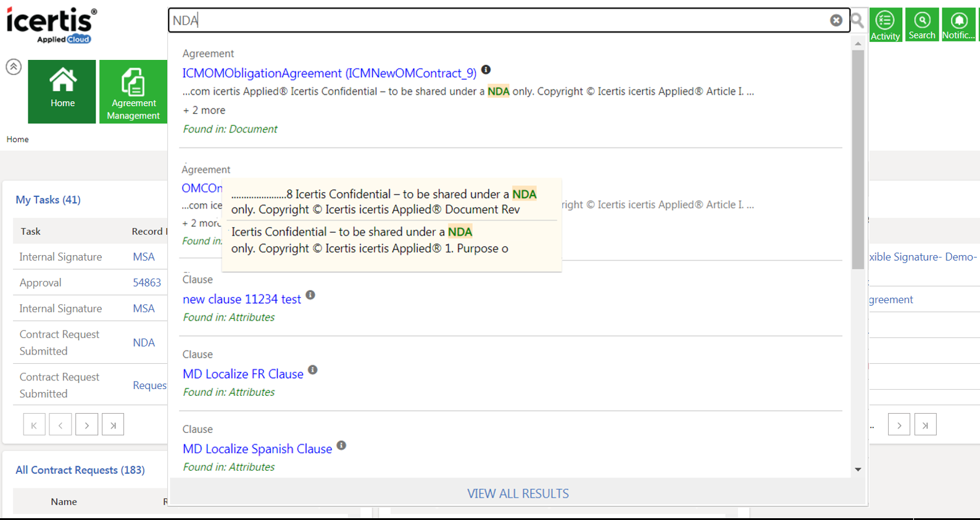This screenshot has height=520, width=980.
Task: Open the ICMOMObligationAgreement search result
Action: pos(329,73)
